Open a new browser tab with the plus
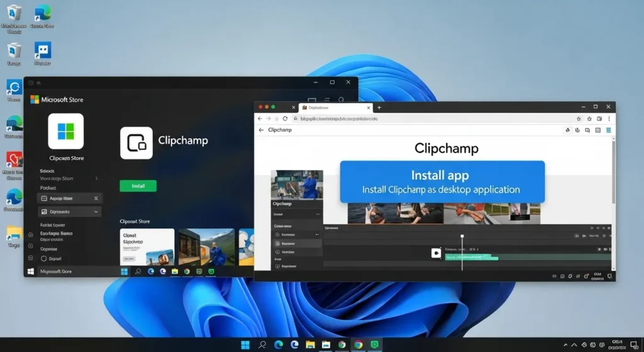Image resolution: width=644 pixels, height=352 pixels. 379,108
